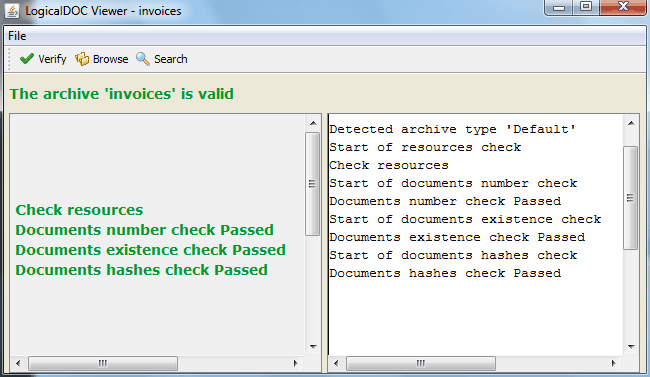Click log line 'Start of documents hashes check'
Viewport: 650px width, 377px height.
tap(453, 255)
